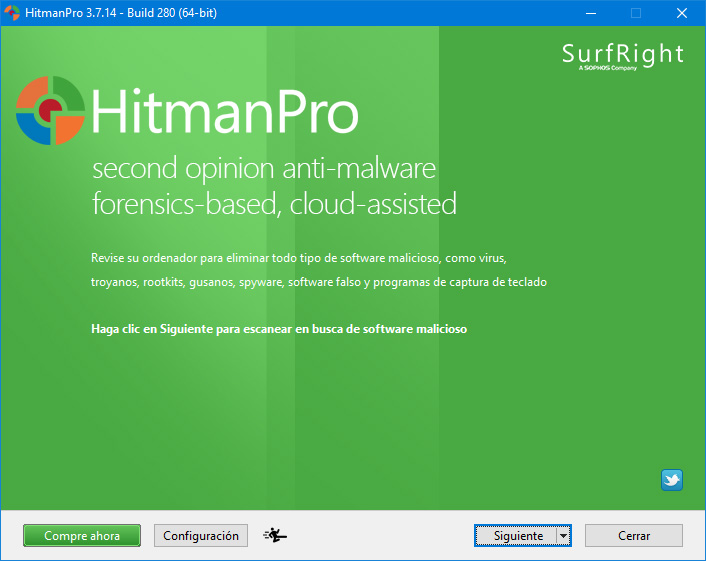Click the HitmanPro crosshair logo
The image size is (706, 561).
pos(50,111)
